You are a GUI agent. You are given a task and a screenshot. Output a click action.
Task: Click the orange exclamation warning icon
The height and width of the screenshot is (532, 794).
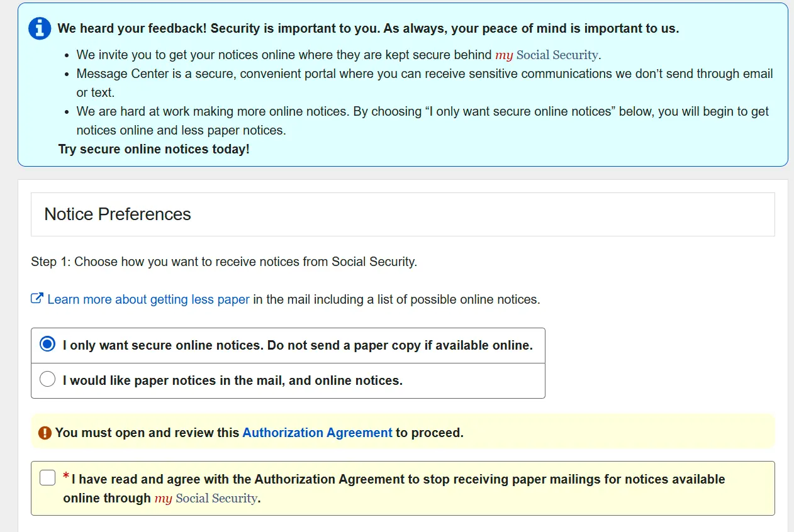click(x=45, y=433)
